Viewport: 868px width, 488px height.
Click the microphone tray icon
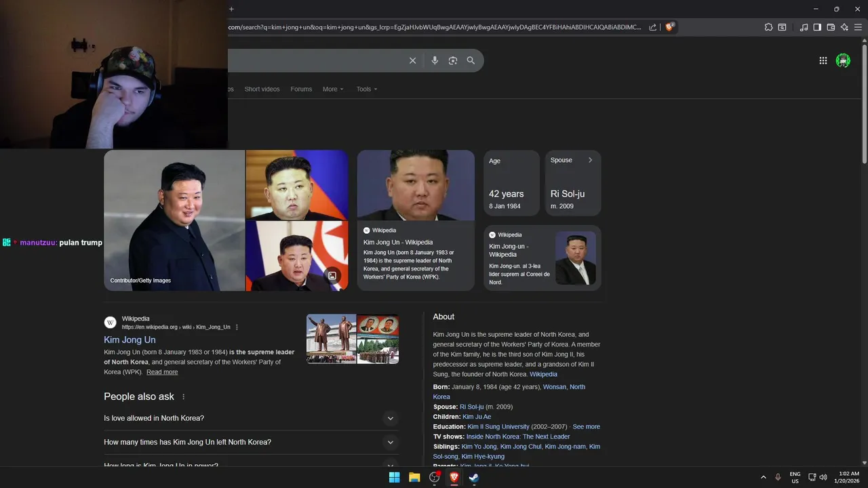(778, 477)
